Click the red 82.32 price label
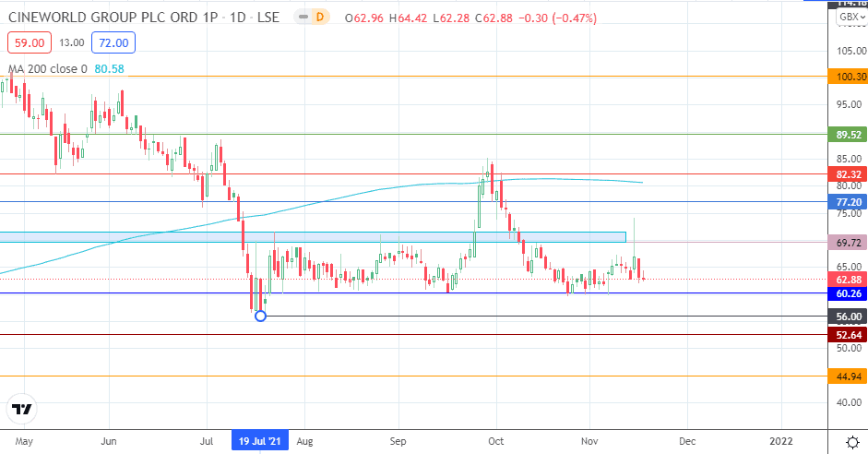Image resolution: width=868 pixels, height=454 pixels. click(x=848, y=174)
